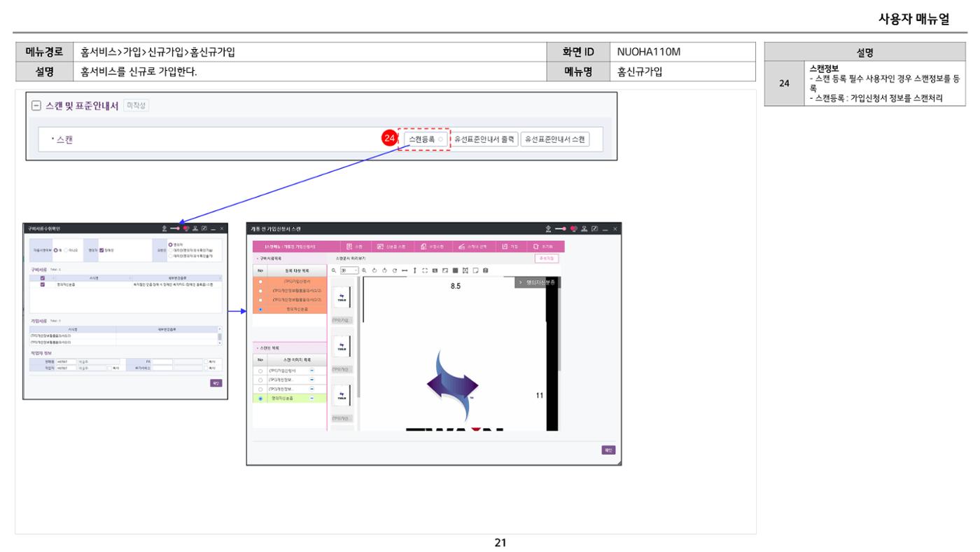Click the minus icon on highlighted green scan row
Screen dimensions: 980x552
click(x=311, y=399)
